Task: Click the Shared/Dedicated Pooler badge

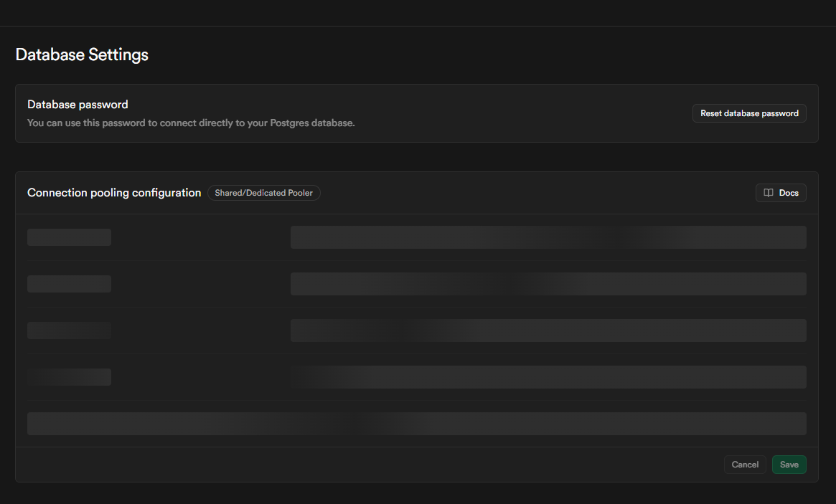Action: point(264,193)
